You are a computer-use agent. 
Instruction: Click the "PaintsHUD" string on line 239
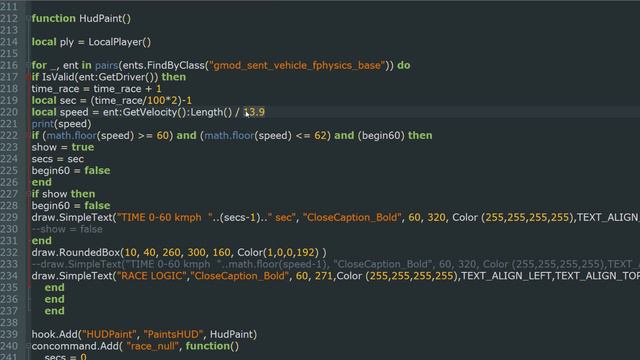coord(173,334)
